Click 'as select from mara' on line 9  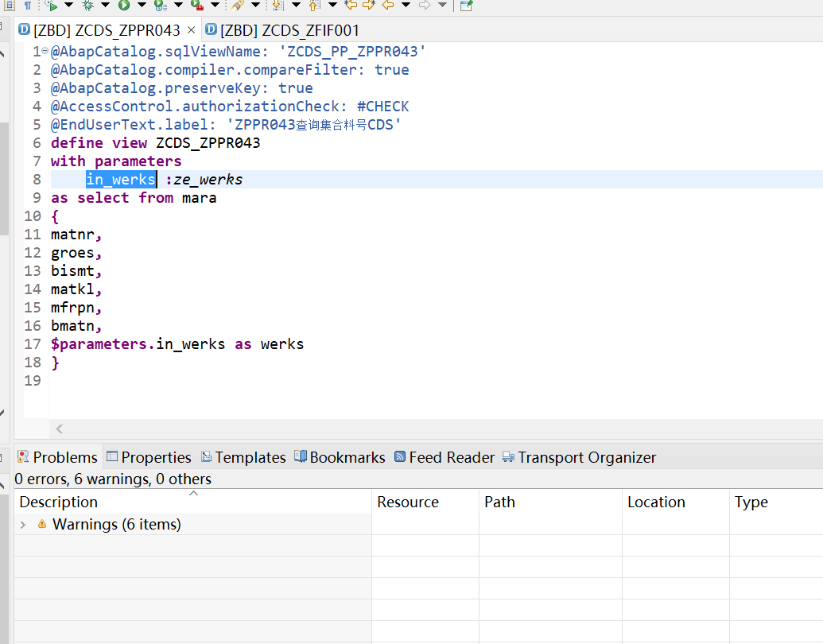[134, 198]
